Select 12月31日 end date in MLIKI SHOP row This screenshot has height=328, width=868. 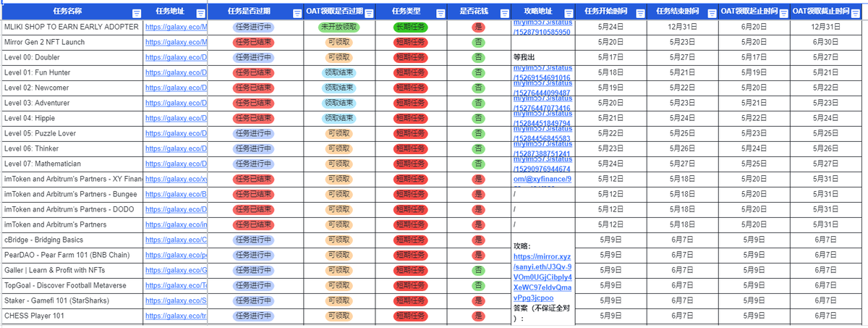tap(683, 27)
